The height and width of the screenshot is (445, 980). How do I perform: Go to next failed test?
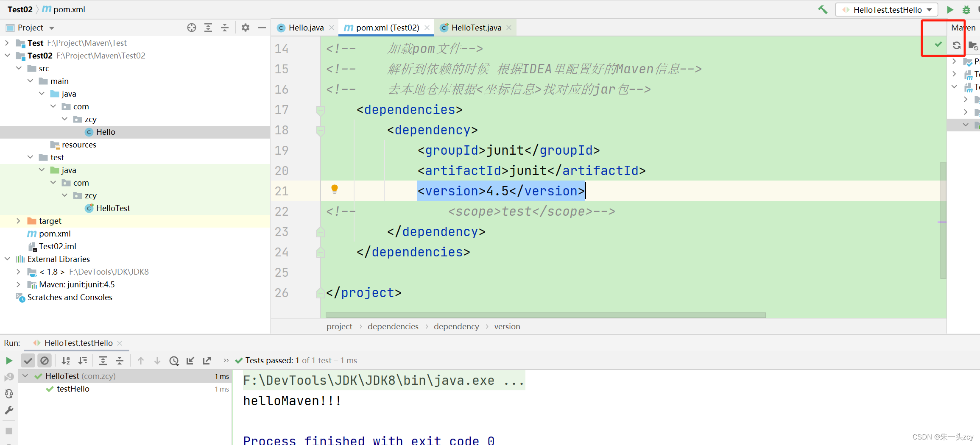(x=157, y=361)
